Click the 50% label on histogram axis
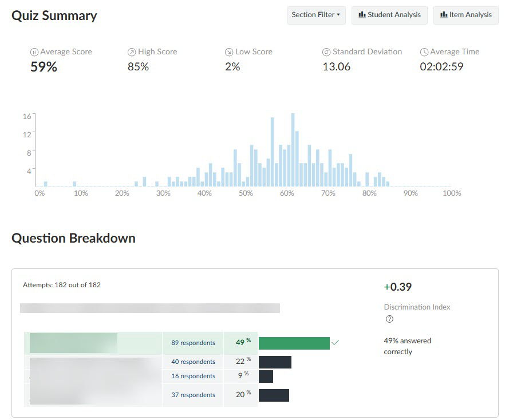This screenshot has width=509, height=420. pyautogui.click(x=246, y=193)
